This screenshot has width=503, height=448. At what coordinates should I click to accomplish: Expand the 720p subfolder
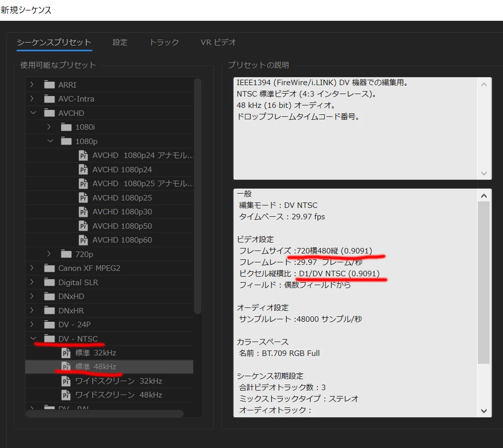tap(49, 254)
